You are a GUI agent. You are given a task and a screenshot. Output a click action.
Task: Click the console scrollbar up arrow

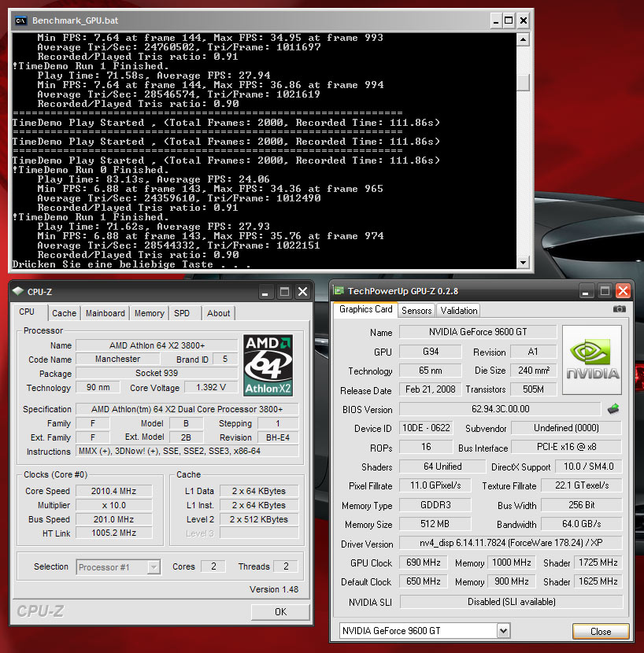pyautogui.click(x=523, y=39)
